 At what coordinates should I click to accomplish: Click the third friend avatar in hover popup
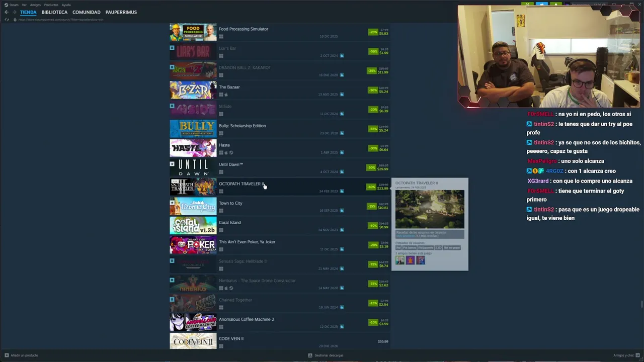tap(421, 260)
